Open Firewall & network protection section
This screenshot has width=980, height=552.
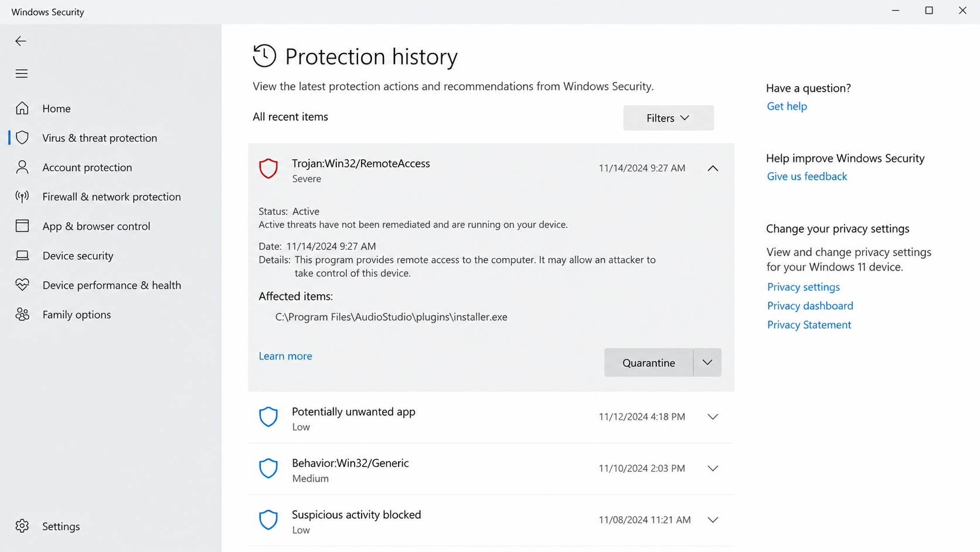[111, 197]
